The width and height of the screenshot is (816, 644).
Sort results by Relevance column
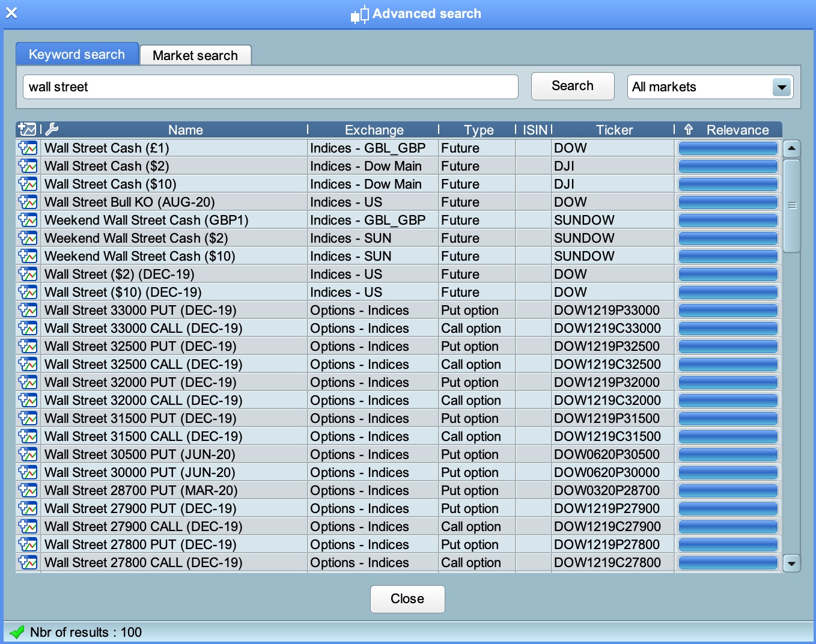737,130
